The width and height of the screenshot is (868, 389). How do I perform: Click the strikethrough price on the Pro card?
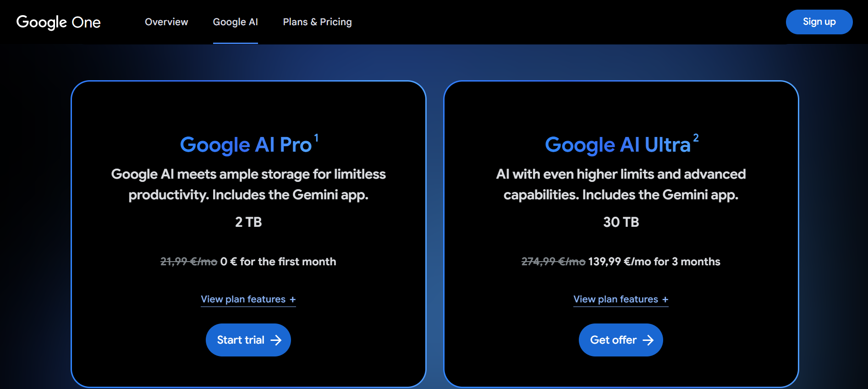[x=188, y=261]
